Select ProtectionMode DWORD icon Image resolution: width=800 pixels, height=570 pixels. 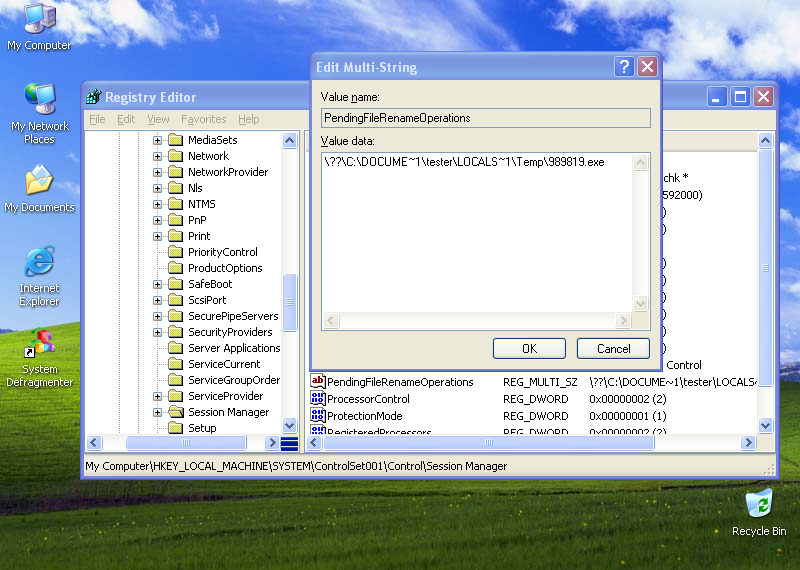318,415
